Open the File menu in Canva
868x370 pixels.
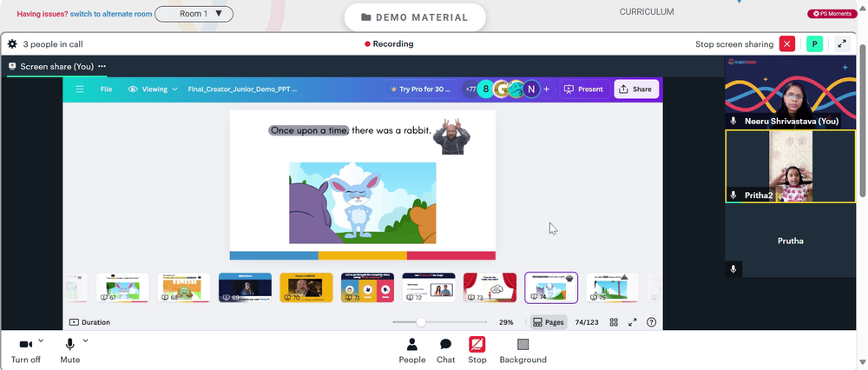click(x=106, y=89)
